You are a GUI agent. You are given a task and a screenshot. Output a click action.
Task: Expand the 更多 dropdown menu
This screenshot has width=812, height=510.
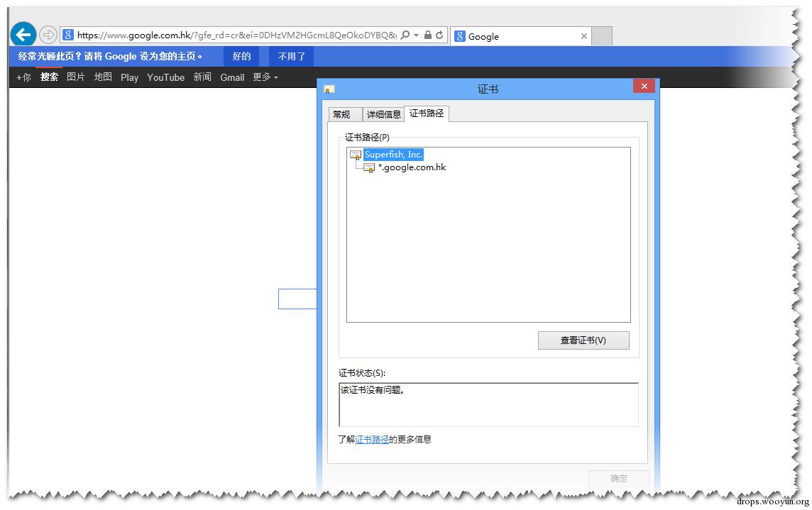tap(265, 77)
